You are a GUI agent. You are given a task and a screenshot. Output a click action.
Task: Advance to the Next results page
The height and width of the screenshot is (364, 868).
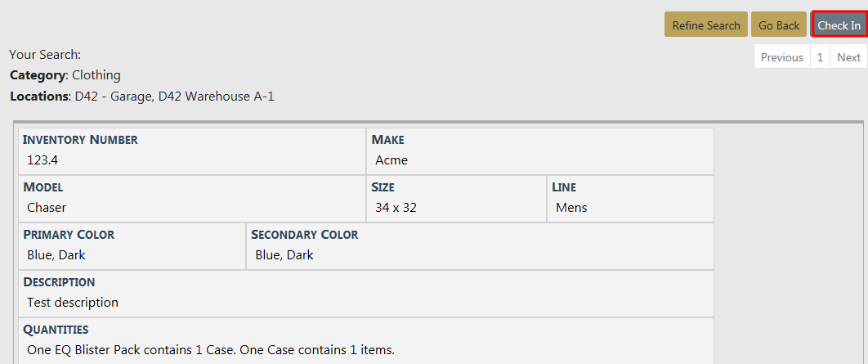coord(848,56)
